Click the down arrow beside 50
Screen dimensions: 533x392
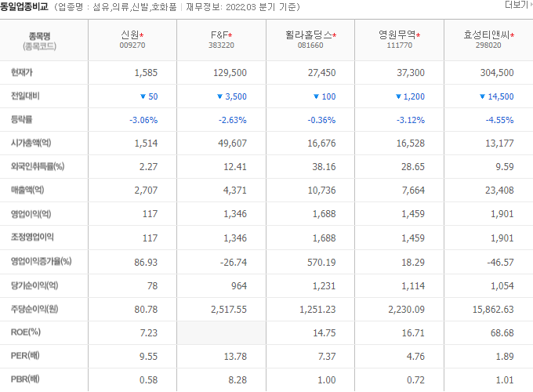(143, 96)
